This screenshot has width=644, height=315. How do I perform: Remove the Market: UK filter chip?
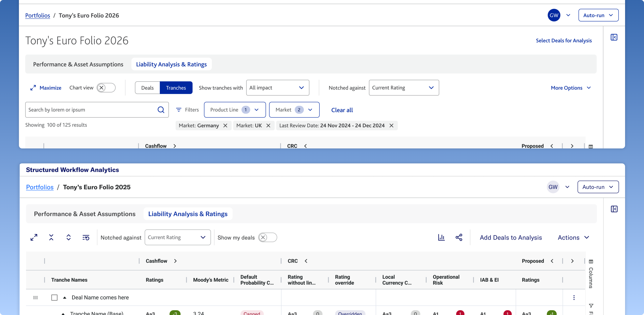tap(268, 125)
